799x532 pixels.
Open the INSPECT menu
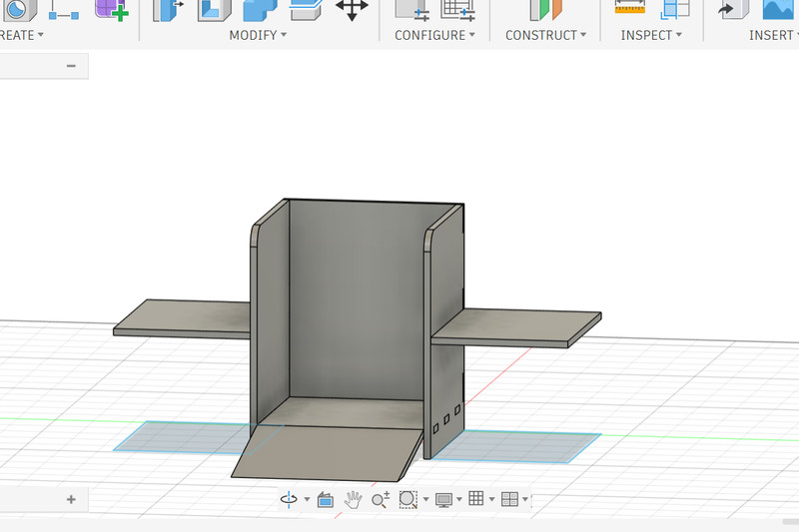coord(651,35)
